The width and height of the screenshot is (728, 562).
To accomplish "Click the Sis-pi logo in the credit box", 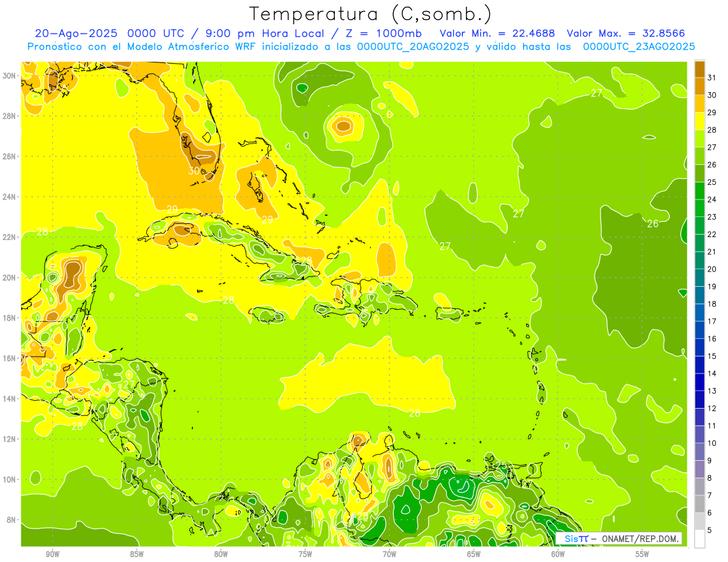I will tap(576, 538).
